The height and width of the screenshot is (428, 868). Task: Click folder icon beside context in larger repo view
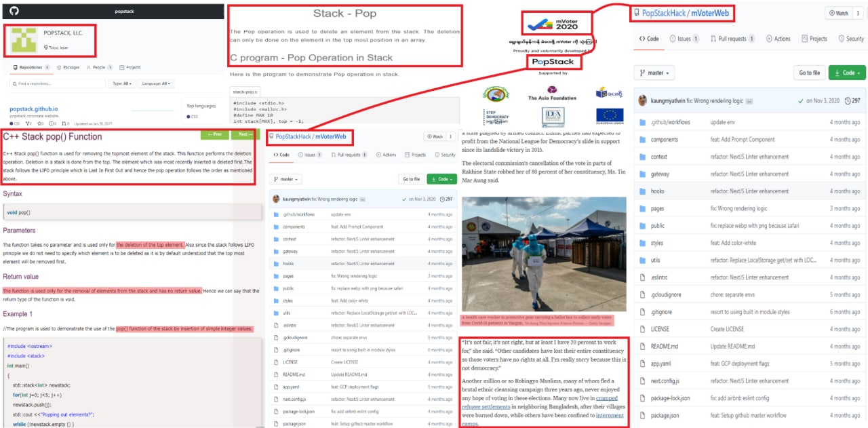(x=644, y=157)
